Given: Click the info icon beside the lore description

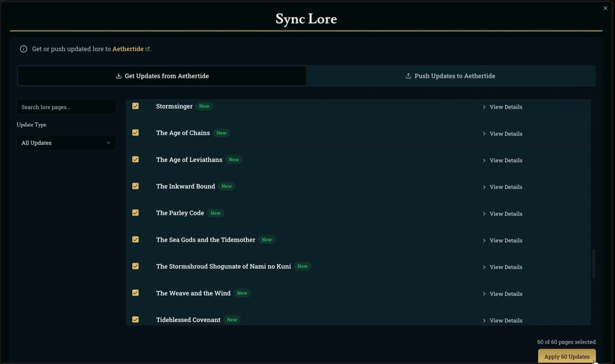Looking at the screenshot, I should (23, 49).
